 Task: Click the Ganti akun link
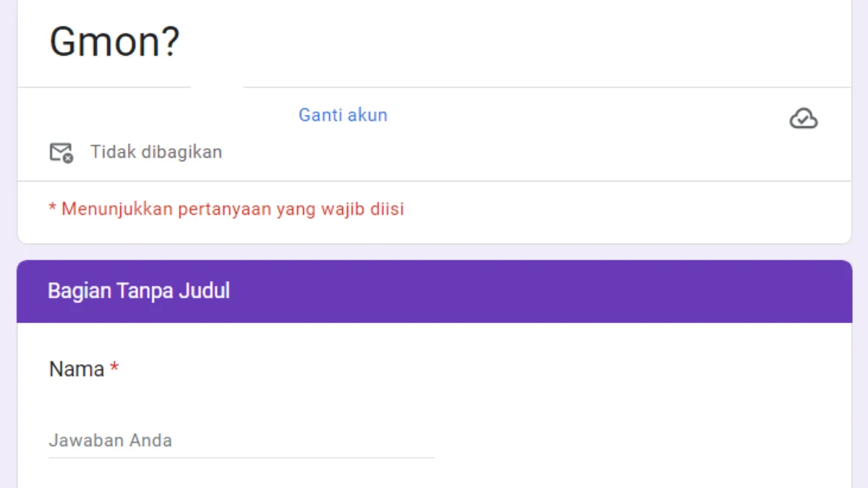point(343,115)
